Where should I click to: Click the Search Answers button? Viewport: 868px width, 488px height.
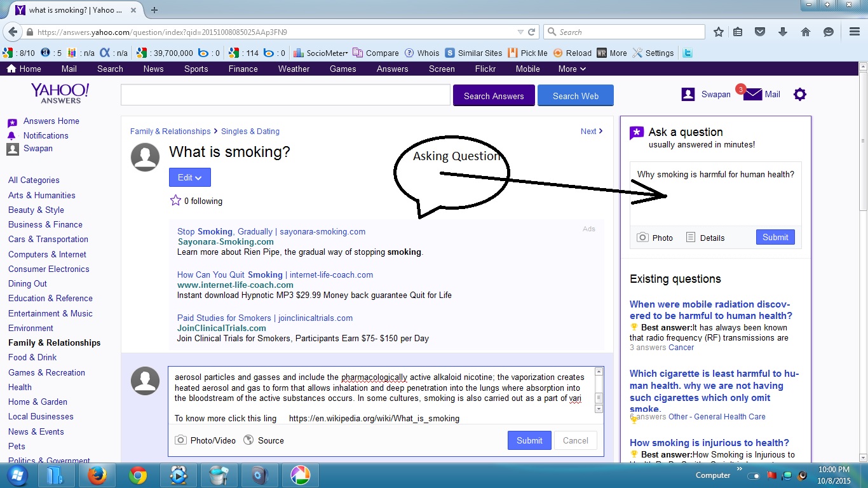click(x=494, y=96)
